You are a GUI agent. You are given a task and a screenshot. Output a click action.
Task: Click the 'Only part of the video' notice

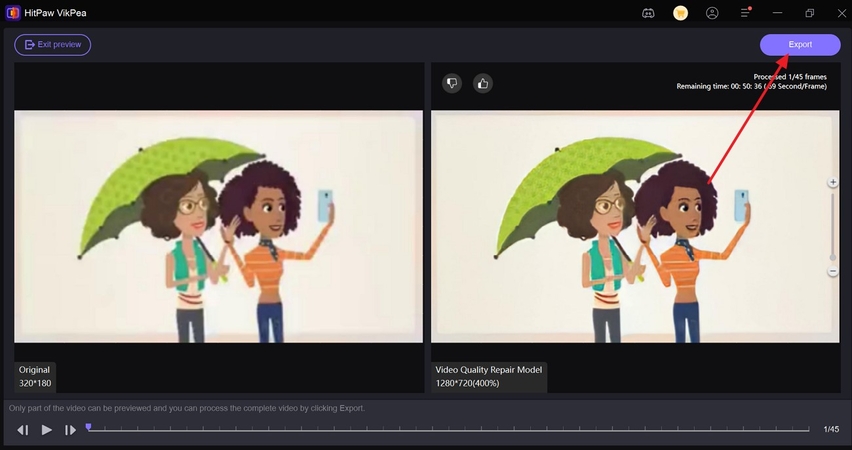187,408
